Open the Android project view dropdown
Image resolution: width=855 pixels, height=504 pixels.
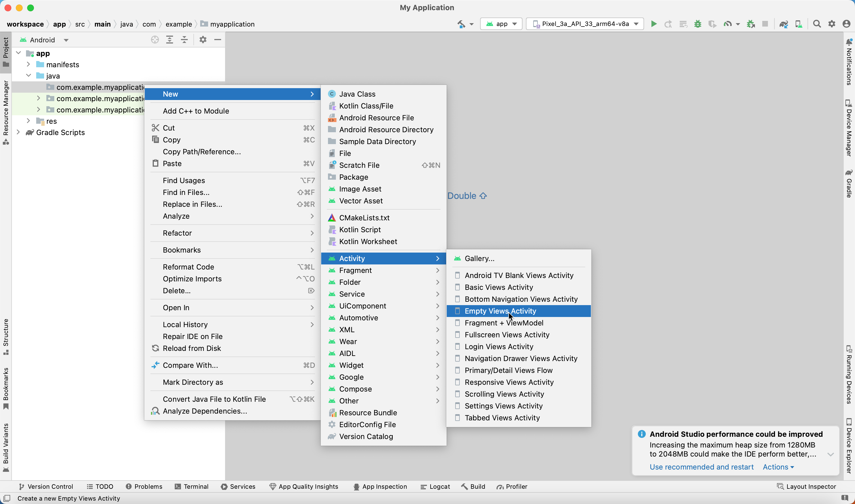[44, 40]
